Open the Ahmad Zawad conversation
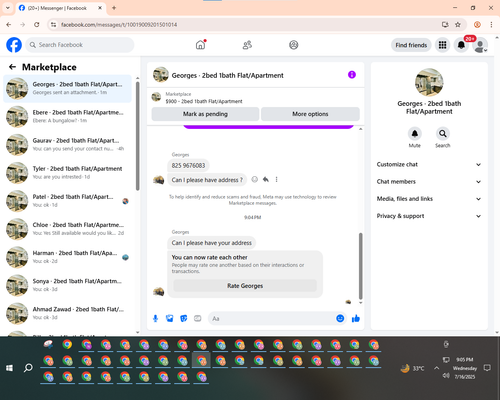The height and width of the screenshot is (400, 500). tap(67, 313)
